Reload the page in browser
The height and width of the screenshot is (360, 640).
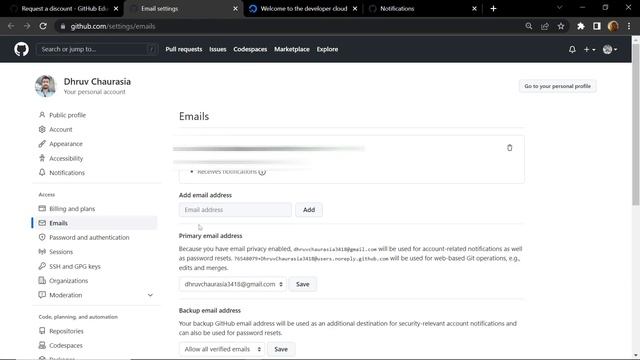tap(43, 26)
